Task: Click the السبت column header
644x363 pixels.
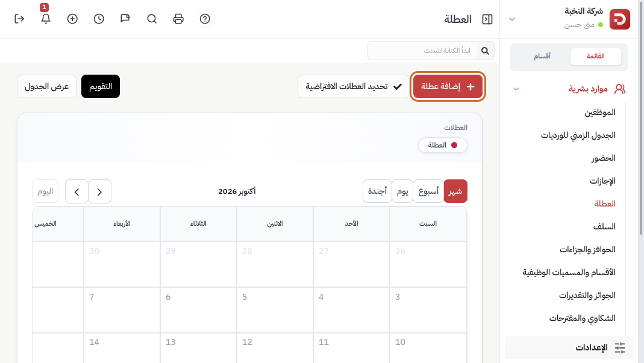Action: tap(428, 224)
